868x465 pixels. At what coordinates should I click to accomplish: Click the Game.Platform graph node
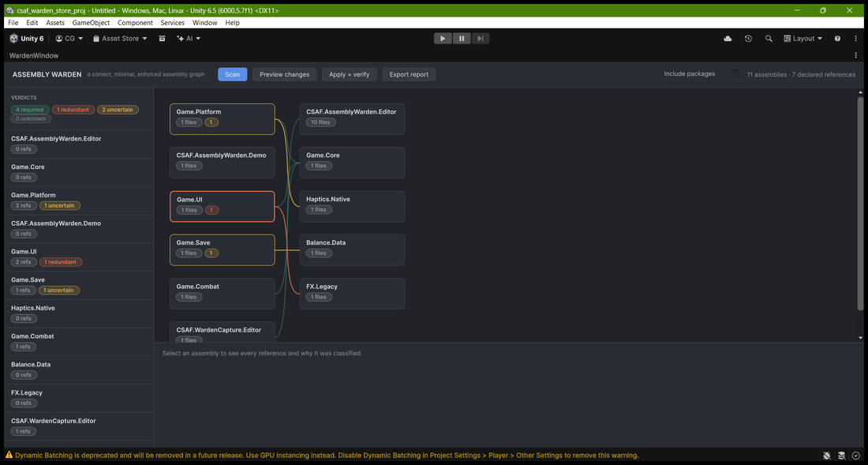222,119
